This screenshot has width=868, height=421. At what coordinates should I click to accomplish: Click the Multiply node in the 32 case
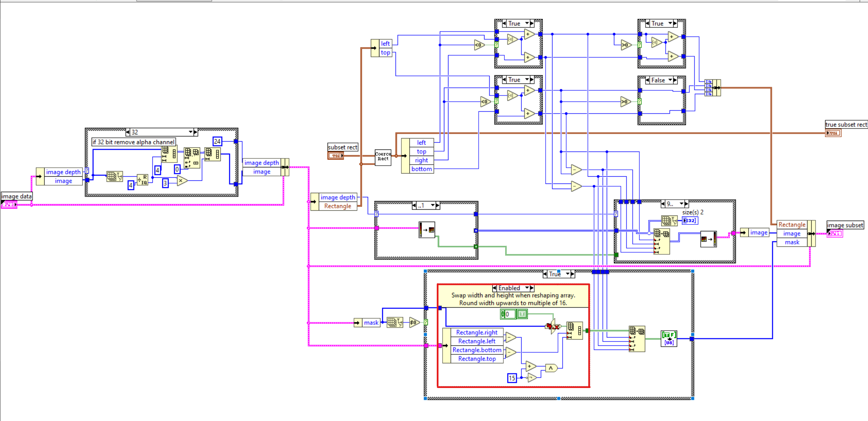[x=182, y=180]
